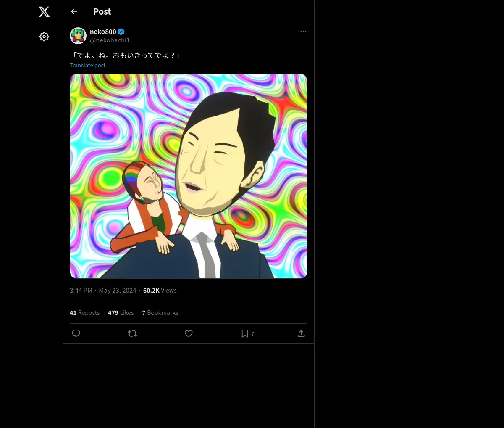
Task: View the psychedelic cartoon image full size
Action: (x=189, y=176)
